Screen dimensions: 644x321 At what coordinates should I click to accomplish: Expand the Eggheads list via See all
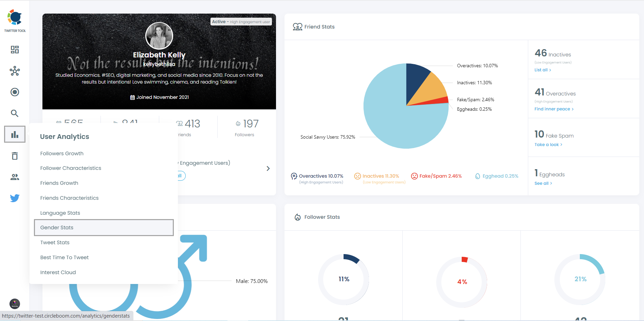pyautogui.click(x=542, y=183)
